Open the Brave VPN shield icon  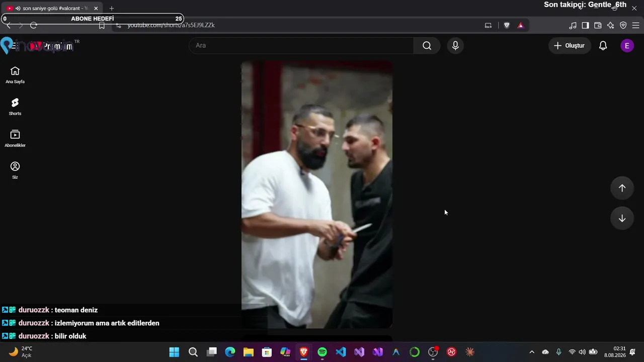(623, 25)
